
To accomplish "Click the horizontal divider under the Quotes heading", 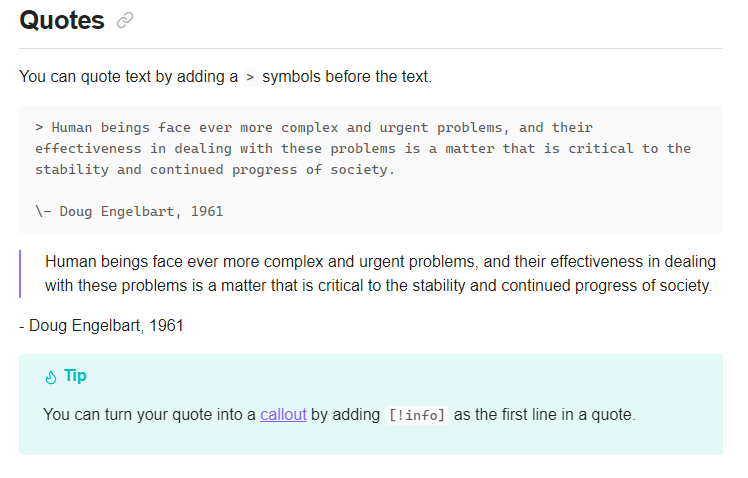I will click(x=370, y=48).
